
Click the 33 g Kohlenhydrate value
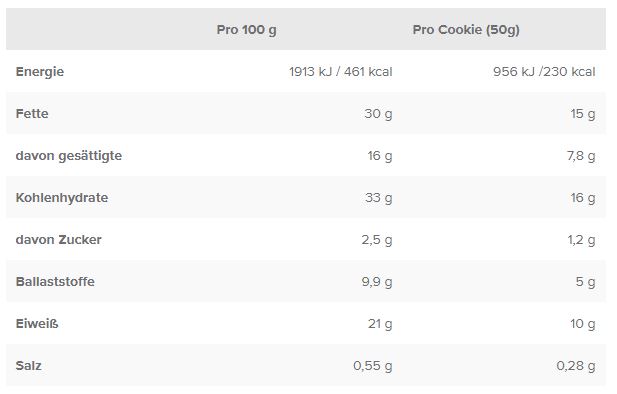[x=379, y=198]
